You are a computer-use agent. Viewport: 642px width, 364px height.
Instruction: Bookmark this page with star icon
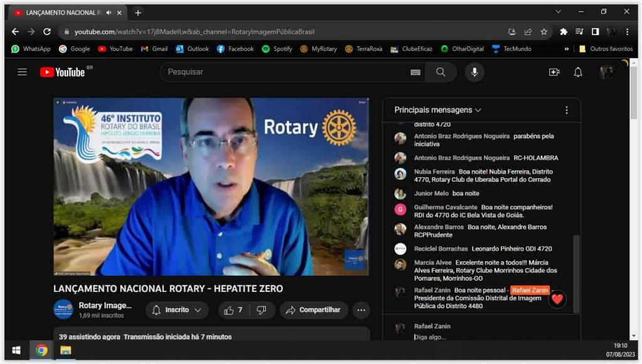pyautogui.click(x=544, y=31)
